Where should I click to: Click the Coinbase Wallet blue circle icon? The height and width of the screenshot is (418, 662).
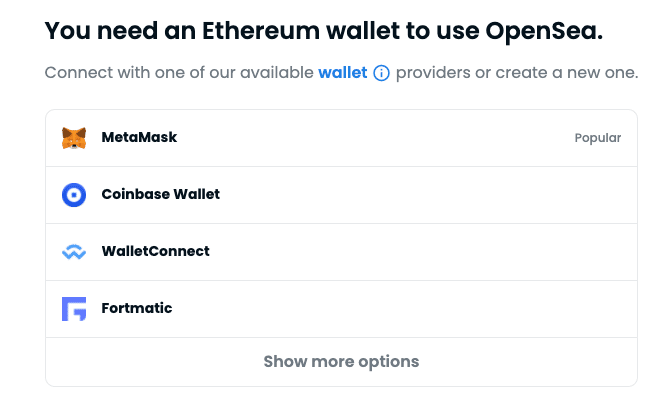coord(74,195)
